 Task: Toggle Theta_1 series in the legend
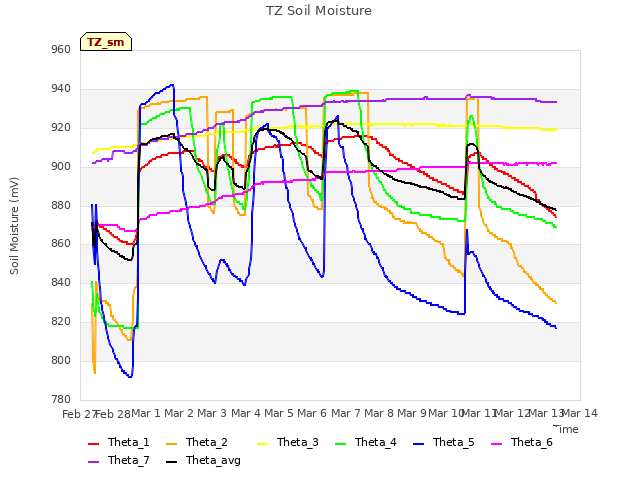click(x=119, y=442)
